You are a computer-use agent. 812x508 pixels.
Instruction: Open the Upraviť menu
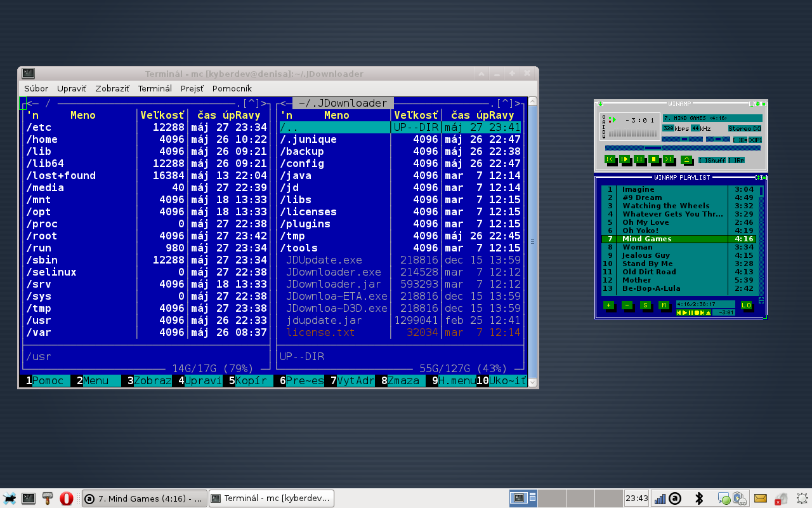71,88
